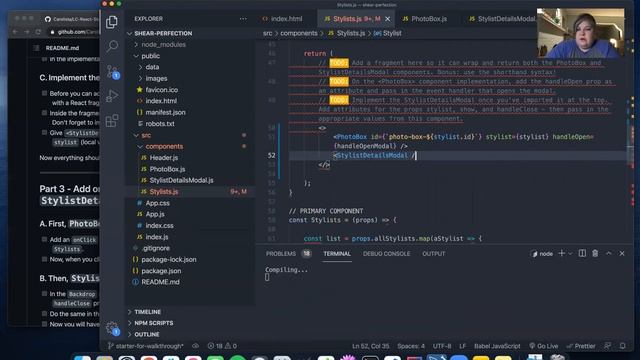Open notifications bell in status bar

622,346
